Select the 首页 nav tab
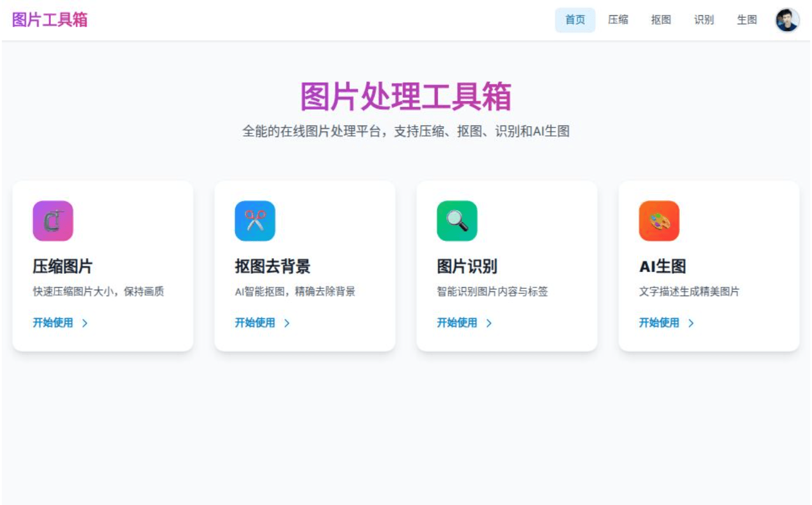 (x=575, y=20)
